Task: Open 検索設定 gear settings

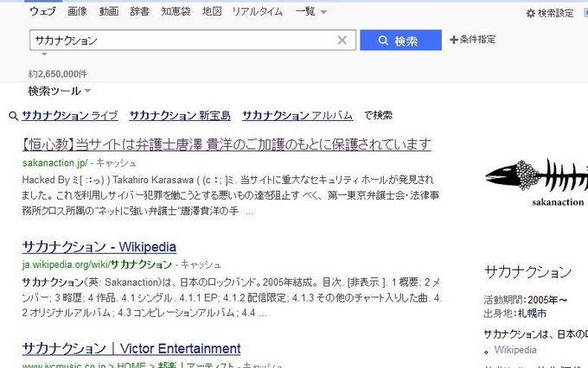Action: click(x=550, y=14)
